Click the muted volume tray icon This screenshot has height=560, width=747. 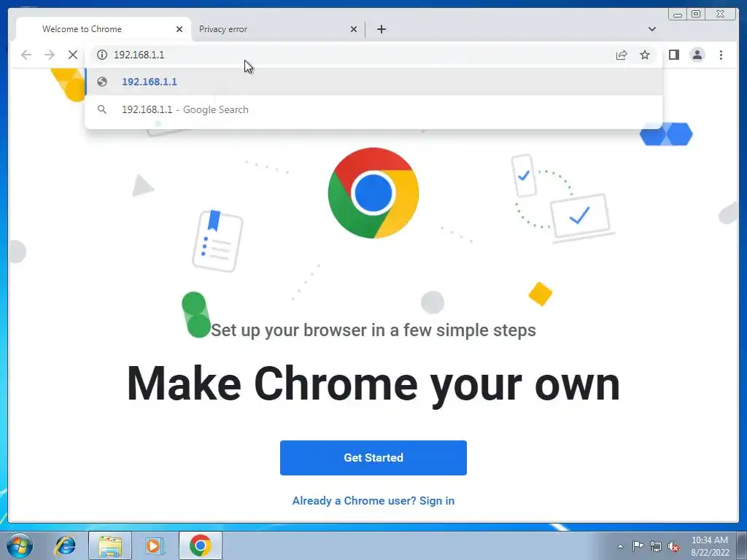tap(673, 546)
